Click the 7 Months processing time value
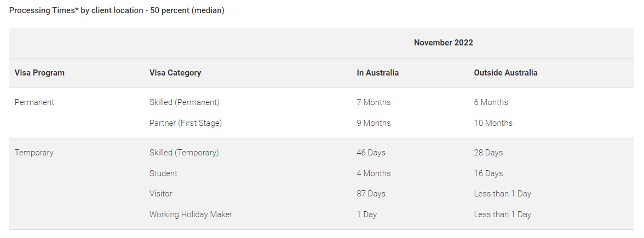The image size is (644, 238). point(373,102)
